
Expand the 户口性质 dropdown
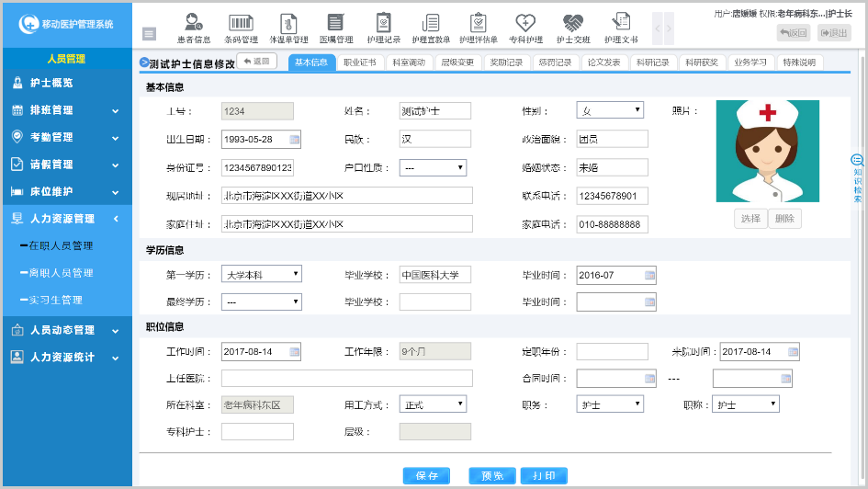(434, 168)
